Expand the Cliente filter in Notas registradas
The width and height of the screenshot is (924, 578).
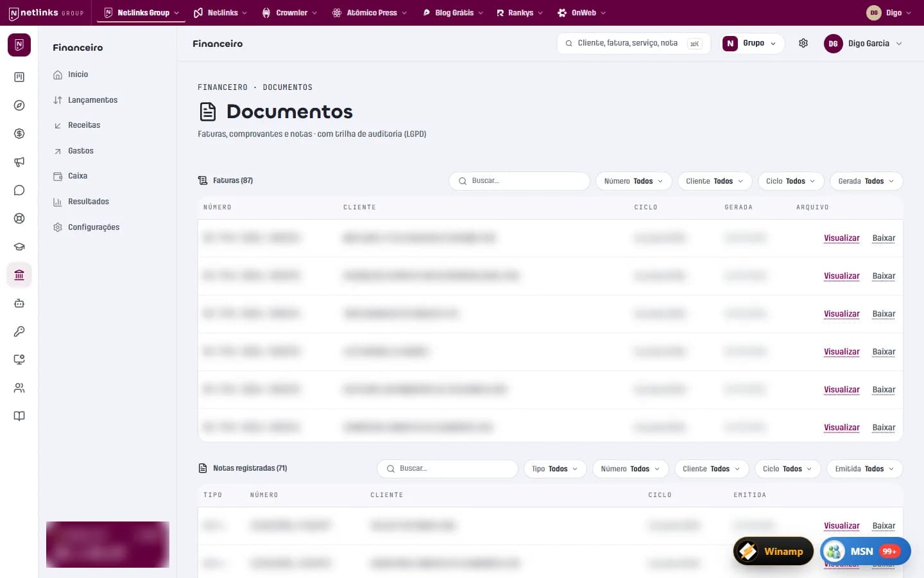pos(712,469)
